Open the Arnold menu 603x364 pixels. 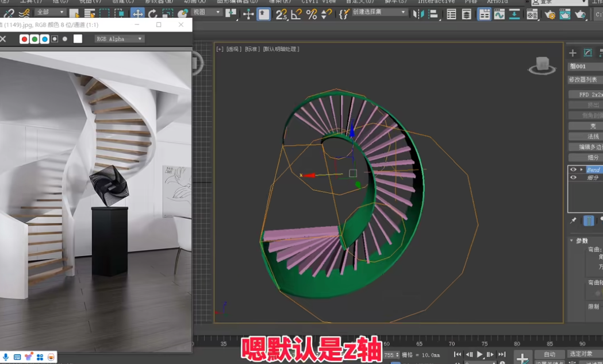point(497,2)
